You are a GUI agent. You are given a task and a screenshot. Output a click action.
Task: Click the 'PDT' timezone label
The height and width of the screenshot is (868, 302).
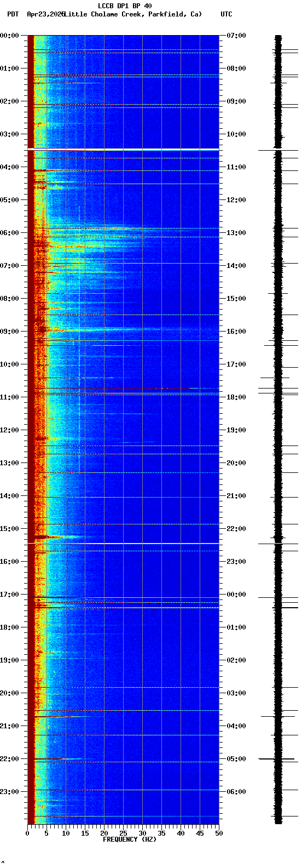pos(13,14)
